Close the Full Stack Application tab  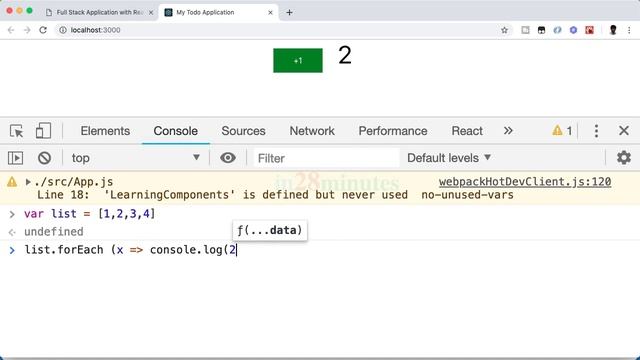[151, 12]
